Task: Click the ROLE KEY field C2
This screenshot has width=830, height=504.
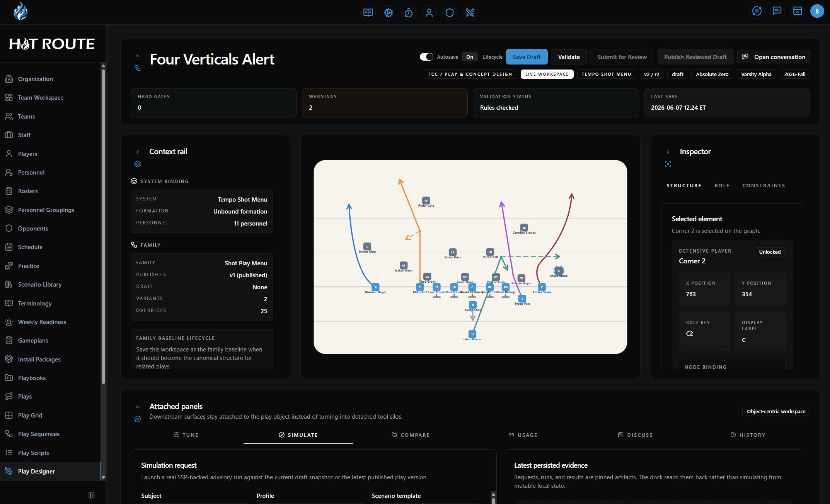Action: click(704, 331)
